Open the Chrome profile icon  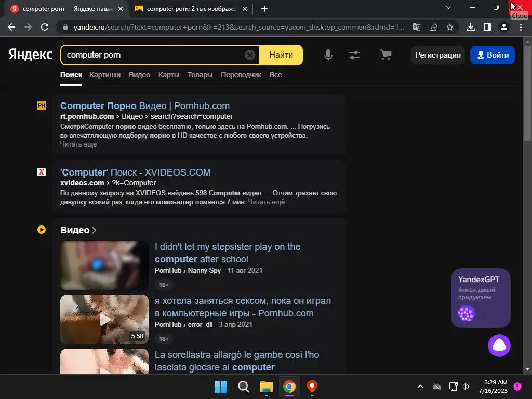[x=504, y=27]
